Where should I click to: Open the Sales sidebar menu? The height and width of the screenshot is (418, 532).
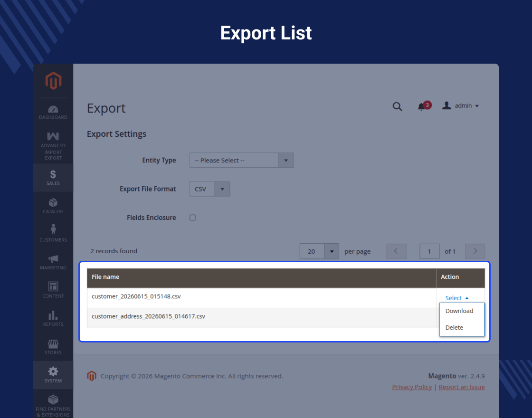[x=53, y=178]
